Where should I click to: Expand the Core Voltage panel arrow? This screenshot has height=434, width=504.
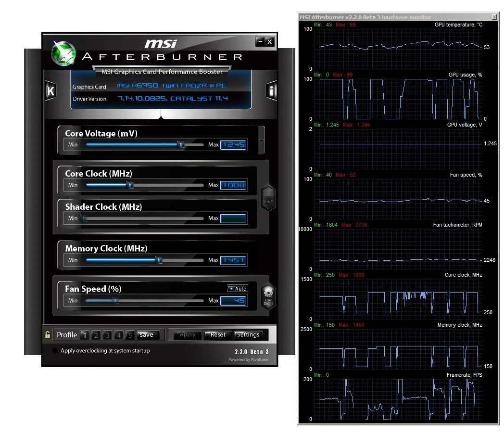pyautogui.click(x=261, y=140)
